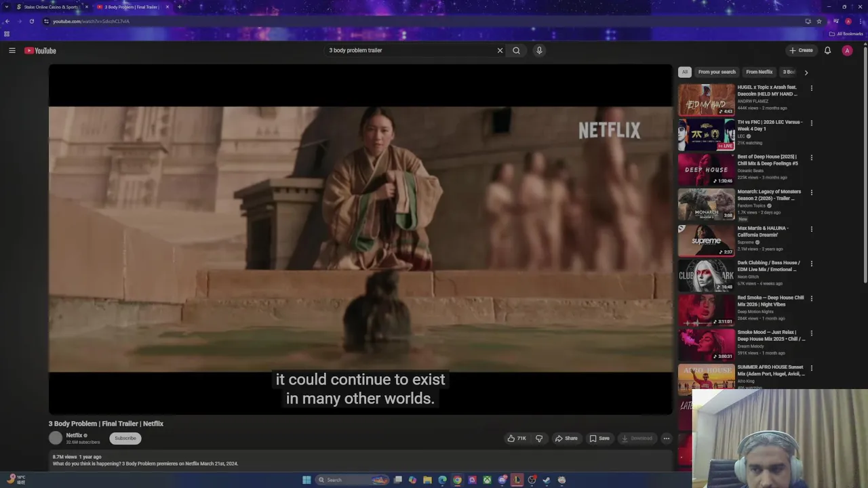Open the TH vs FNC LEC live thumbnail
The width and height of the screenshot is (868, 488).
point(707,134)
